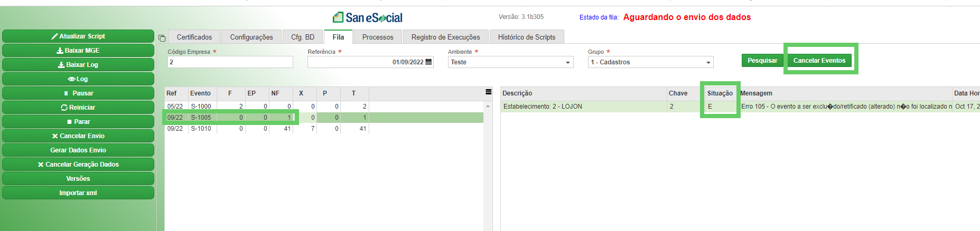The height and width of the screenshot is (231, 980).
Task: Click the table scrollbar up arrow
Action: tap(488, 106)
